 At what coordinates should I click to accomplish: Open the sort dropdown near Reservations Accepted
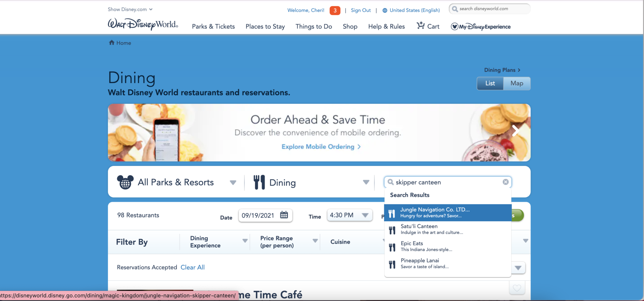518,268
